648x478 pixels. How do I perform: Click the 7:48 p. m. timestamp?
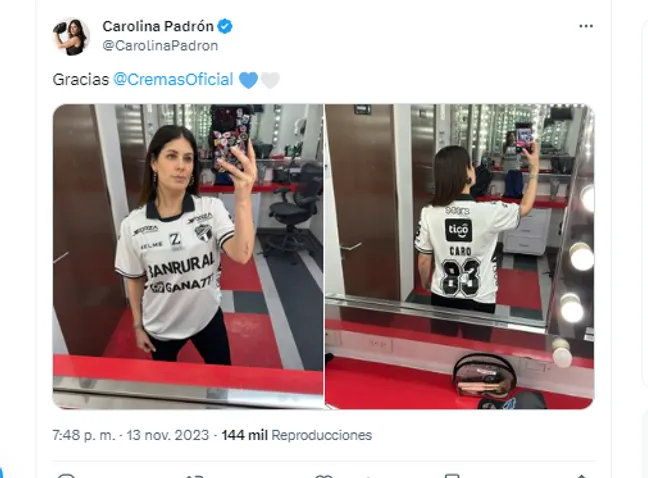83,435
